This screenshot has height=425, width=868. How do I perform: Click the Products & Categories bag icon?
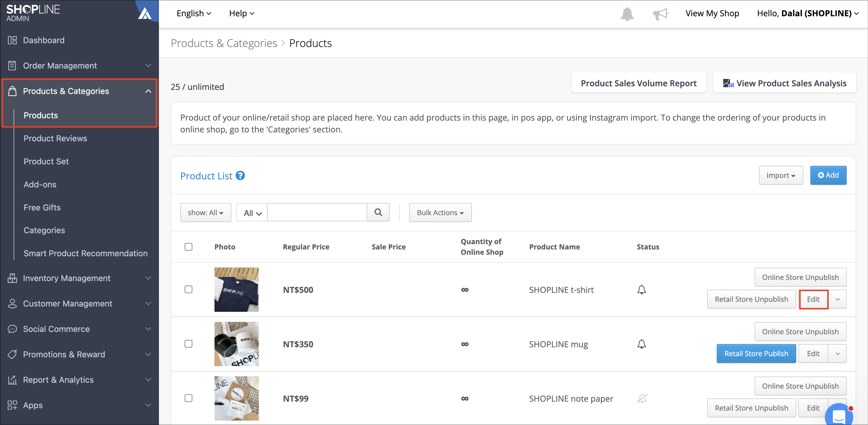[x=12, y=91]
